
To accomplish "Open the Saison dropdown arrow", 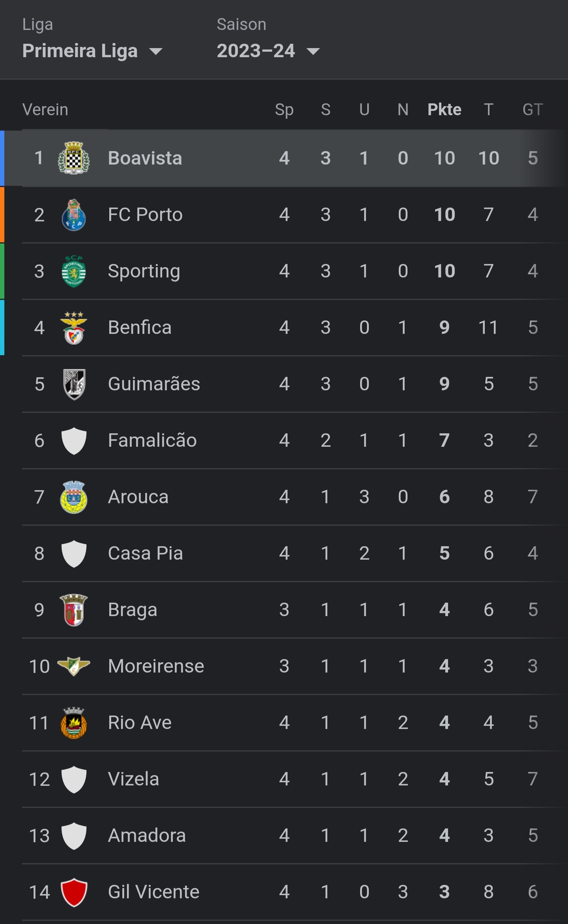I will point(313,51).
